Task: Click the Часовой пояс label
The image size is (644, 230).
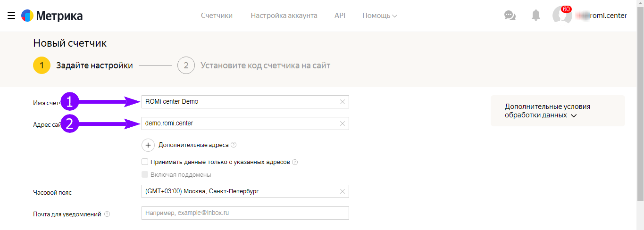Action: 52,192
